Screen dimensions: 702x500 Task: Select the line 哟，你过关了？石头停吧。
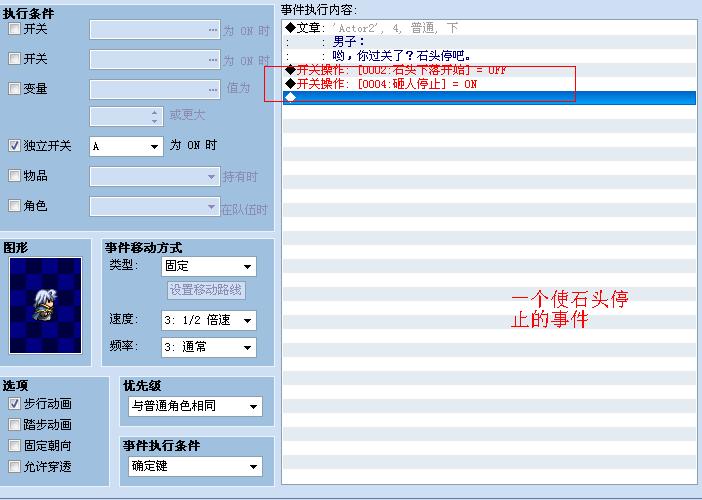pos(489,56)
